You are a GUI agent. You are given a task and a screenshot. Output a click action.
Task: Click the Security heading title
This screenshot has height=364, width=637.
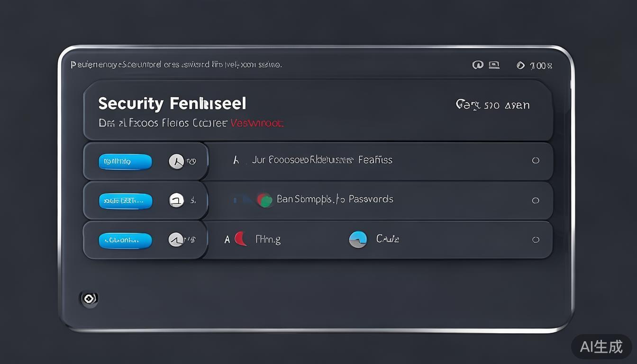point(172,103)
